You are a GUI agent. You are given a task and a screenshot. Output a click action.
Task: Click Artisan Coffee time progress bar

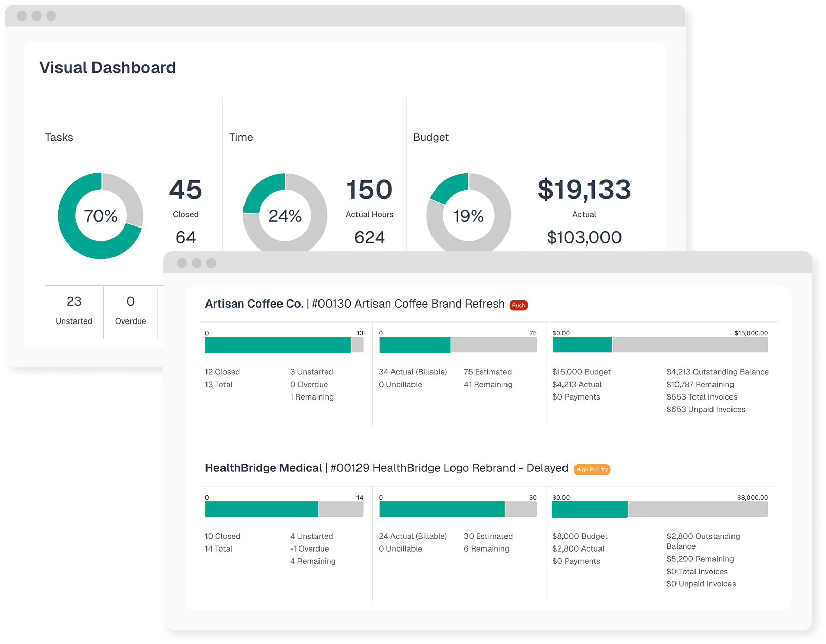click(x=457, y=345)
